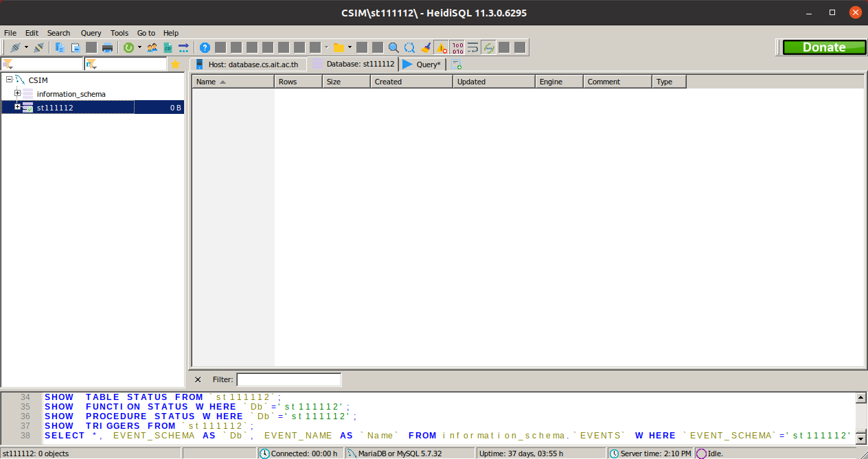868x459 pixels.
Task: Toggle the wrap long lines icon
Action: click(x=473, y=47)
